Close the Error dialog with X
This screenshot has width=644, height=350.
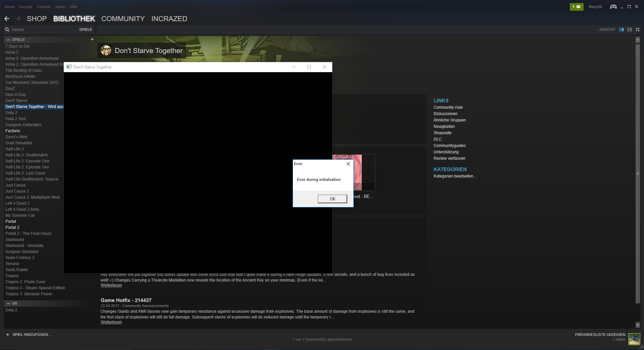click(x=348, y=164)
